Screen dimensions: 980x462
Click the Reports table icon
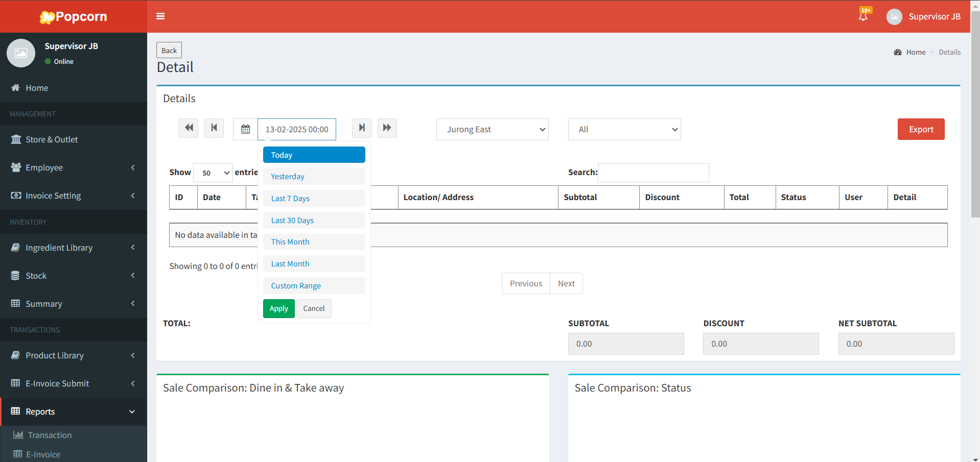pyautogui.click(x=16, y=411)
